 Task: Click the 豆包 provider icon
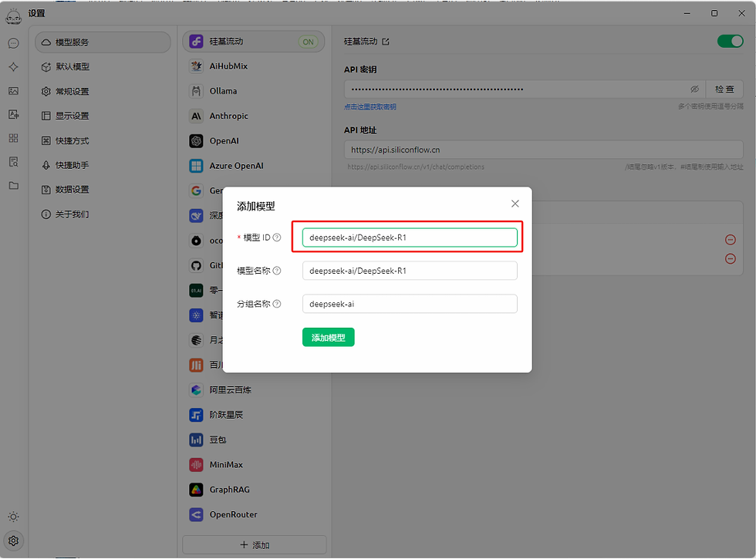click(x=196, y=439)
